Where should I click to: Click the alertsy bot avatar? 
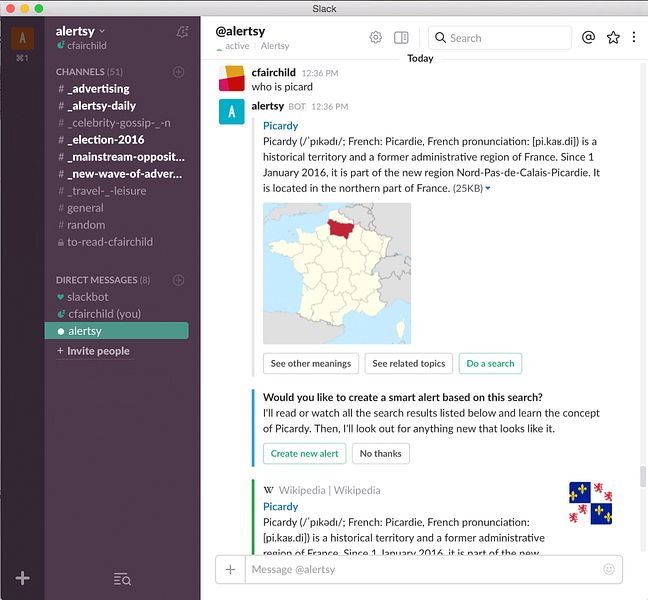point(231,112)
